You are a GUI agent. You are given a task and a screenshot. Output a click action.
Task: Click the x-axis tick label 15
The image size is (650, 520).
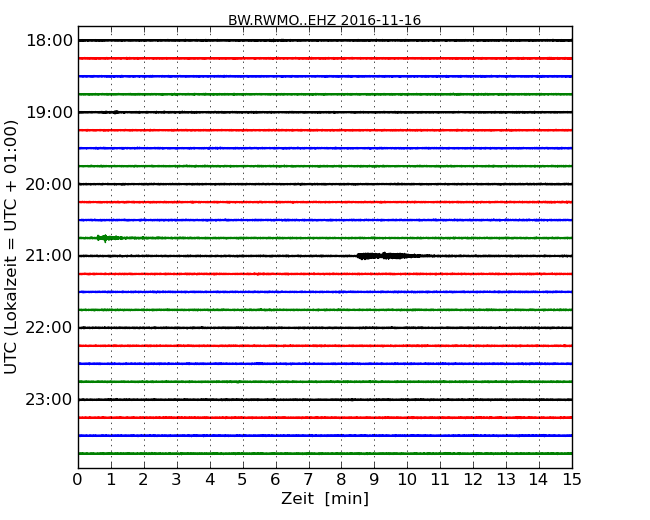coord(572,480)
